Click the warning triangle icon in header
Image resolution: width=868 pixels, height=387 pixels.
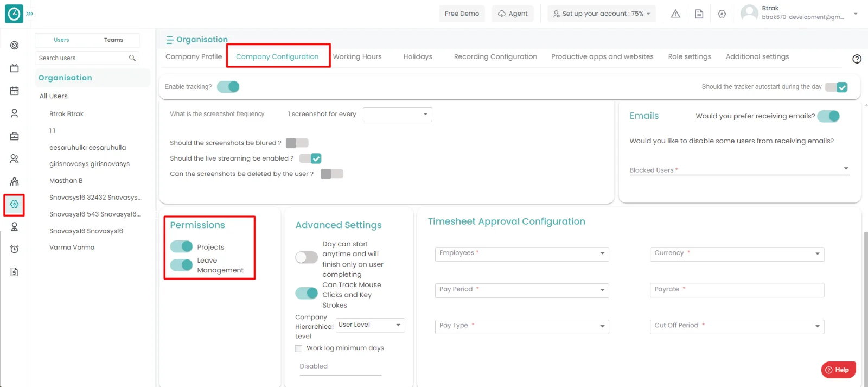tap(675, 14)
